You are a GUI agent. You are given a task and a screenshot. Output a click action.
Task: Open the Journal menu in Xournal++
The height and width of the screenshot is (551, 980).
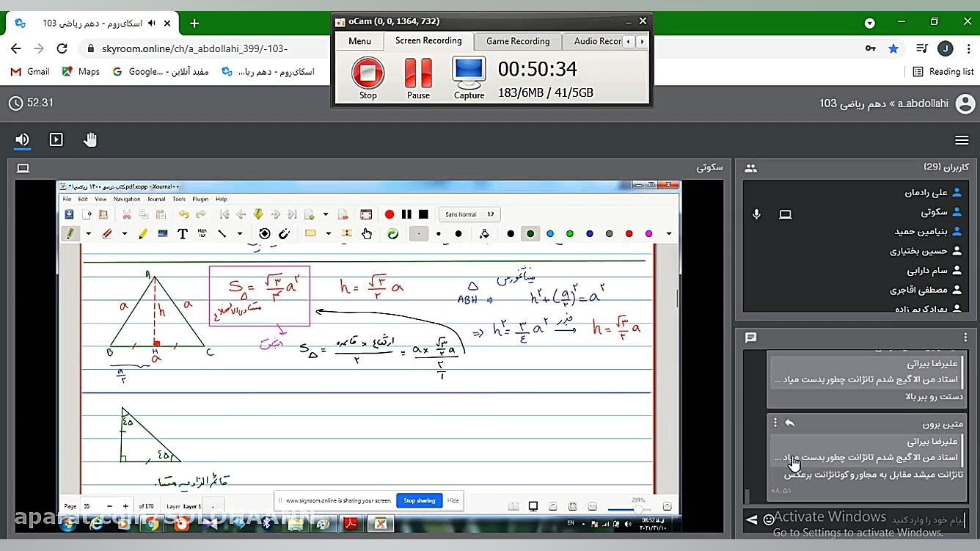tap(156, 199)
